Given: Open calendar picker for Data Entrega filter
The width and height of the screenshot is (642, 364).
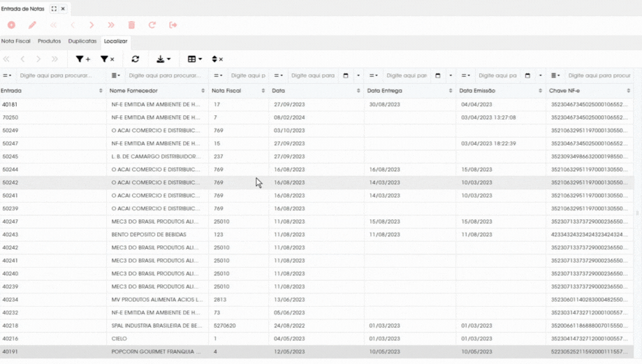Looking at the screenshot, I should [438, 75].
